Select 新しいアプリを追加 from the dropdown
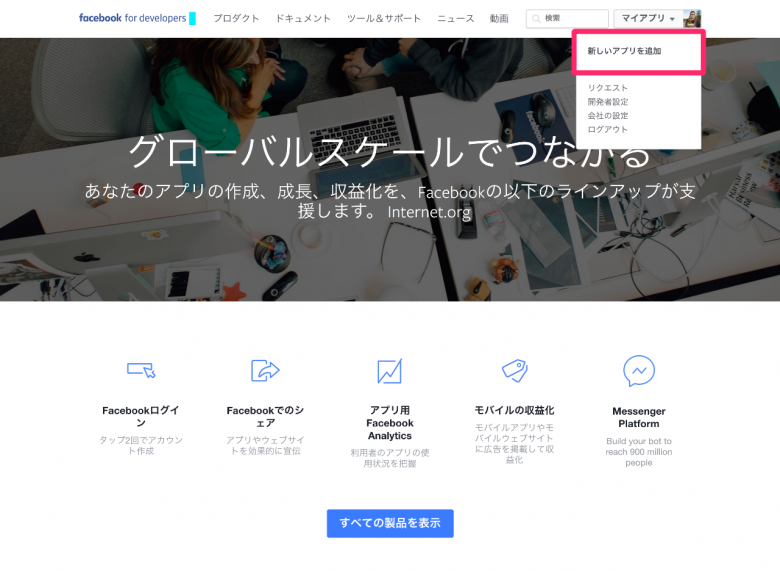 click(624, 51)
